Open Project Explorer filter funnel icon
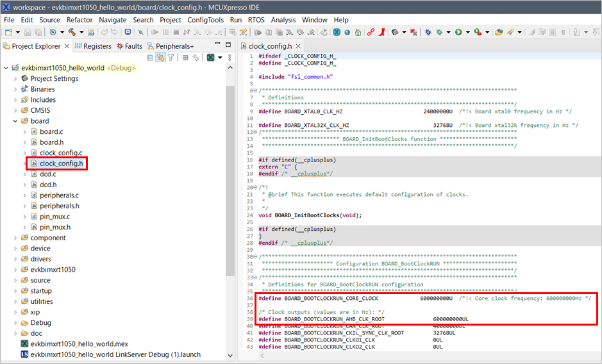This screenshot has height=364, width=602. point(171,58)
